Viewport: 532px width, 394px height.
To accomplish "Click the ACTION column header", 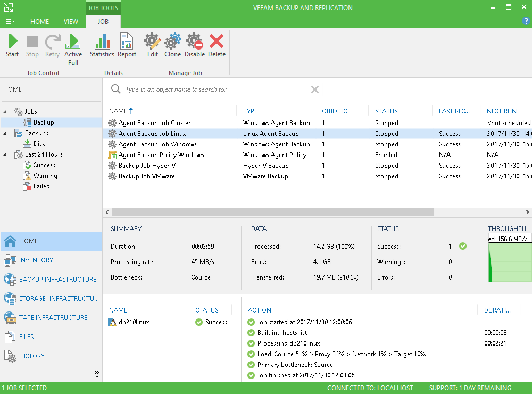I will 259,310.
